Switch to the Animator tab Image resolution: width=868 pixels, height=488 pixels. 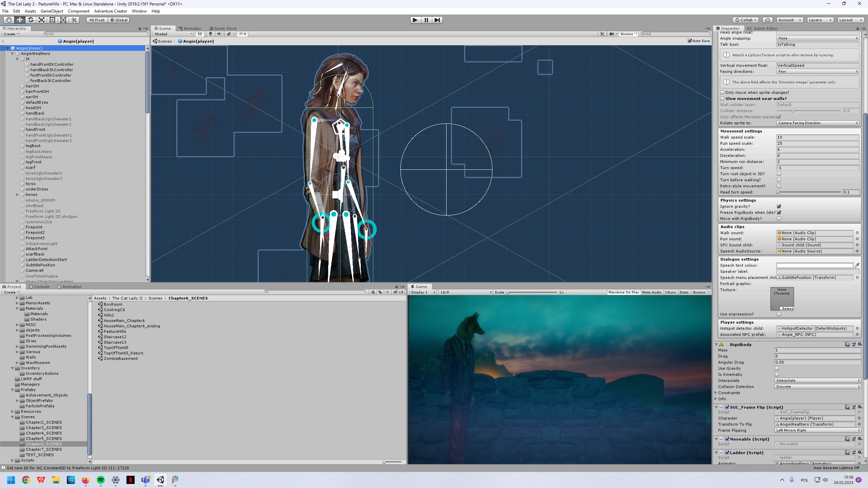pos(190,28)
